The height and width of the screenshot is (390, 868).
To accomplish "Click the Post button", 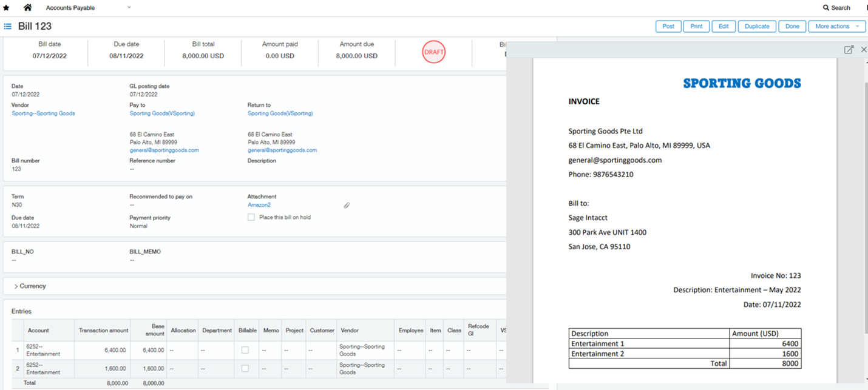I will 668,26.
